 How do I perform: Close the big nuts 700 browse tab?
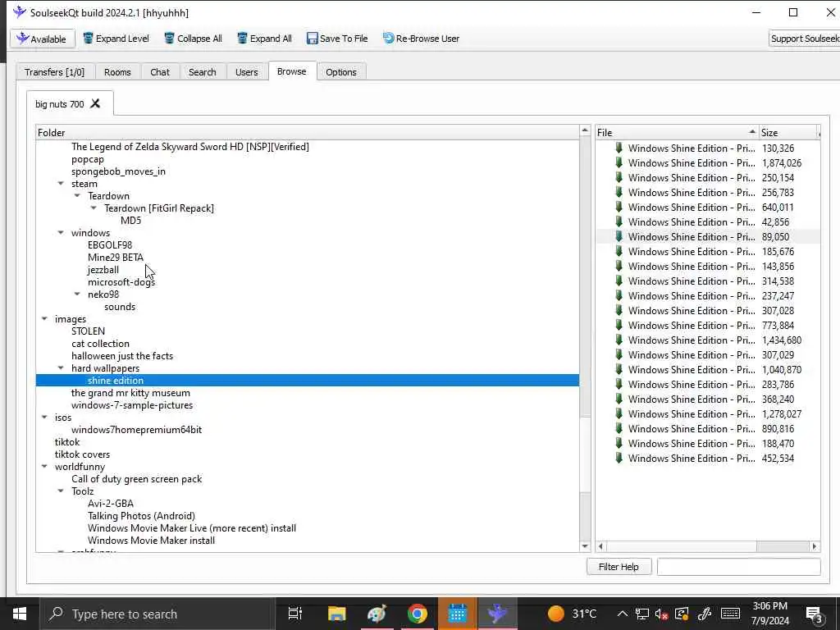(95, 103)
